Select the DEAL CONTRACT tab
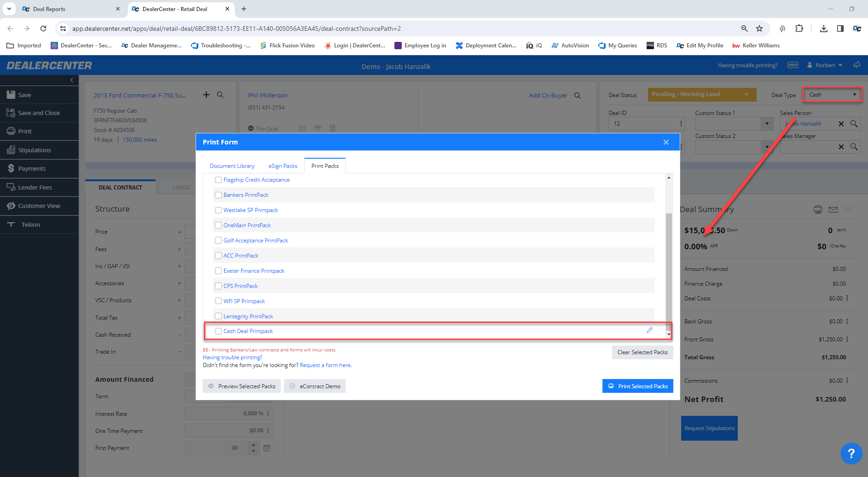Viewport: 868px width, 477px height. pyautogui.click(x=120, y=187)
